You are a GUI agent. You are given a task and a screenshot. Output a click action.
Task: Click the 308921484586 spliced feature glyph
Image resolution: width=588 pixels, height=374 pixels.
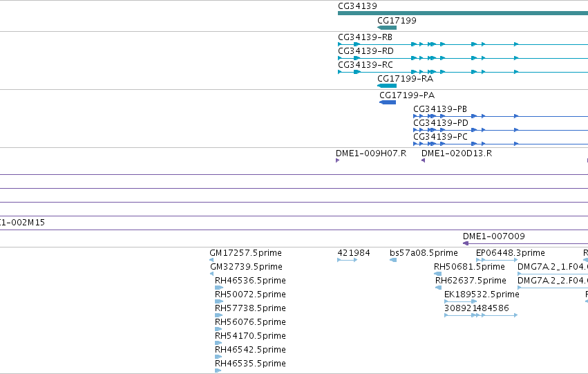481,315
